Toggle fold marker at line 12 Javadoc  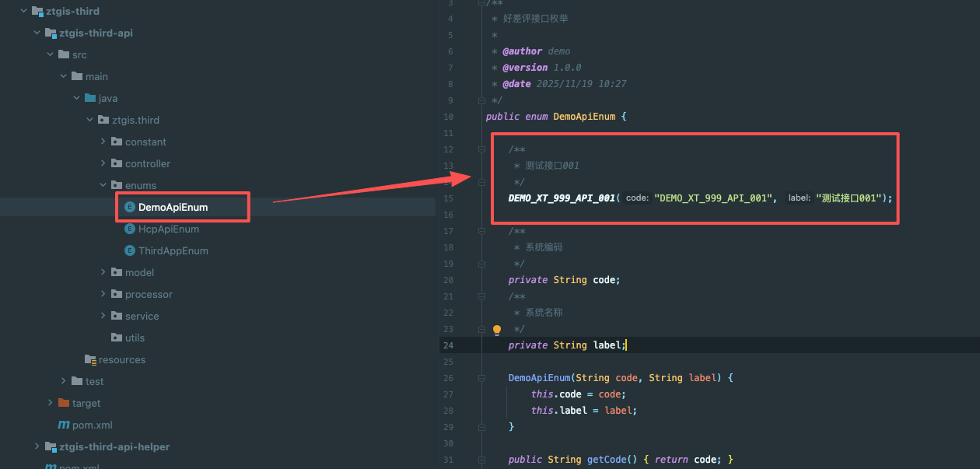(482, 149)
